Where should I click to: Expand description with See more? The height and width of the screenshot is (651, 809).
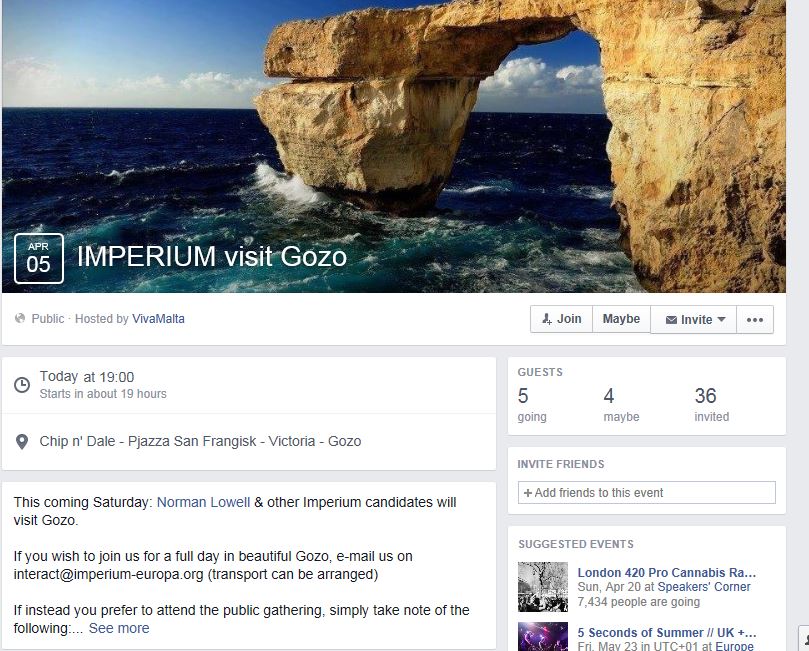click(119, 628)
